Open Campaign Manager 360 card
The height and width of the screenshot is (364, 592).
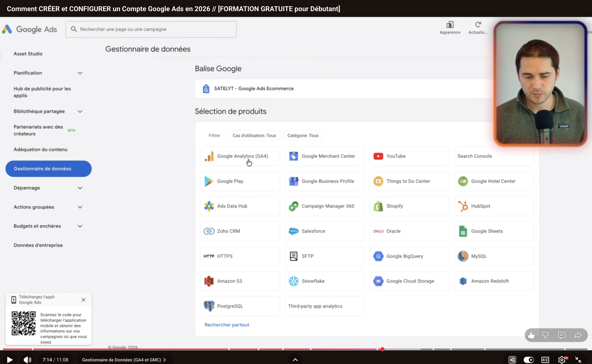pos(324,206)
